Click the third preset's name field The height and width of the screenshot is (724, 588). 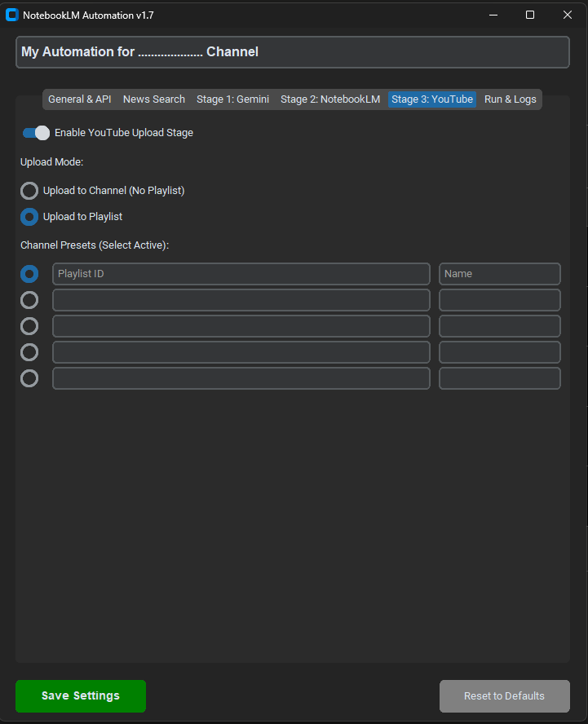500,326
